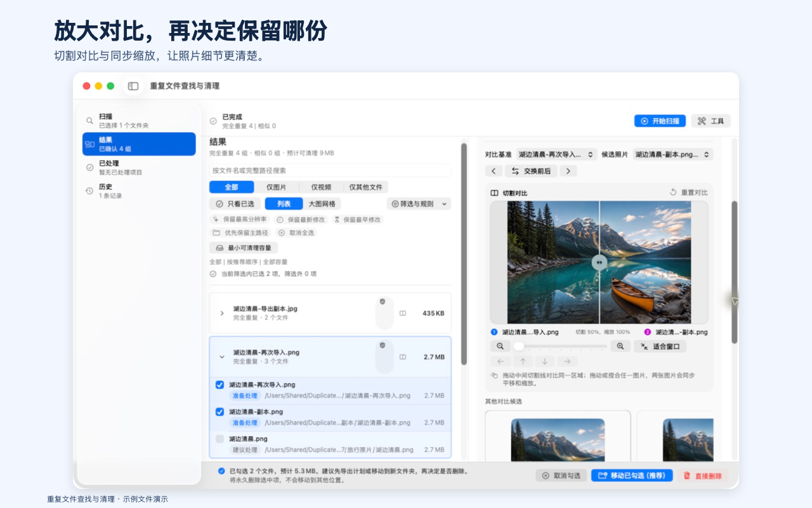812x508 pixels.
Task: Uncheck 湖边清晨-副本.png file checkbox
Action: click(x=219, y=412)
